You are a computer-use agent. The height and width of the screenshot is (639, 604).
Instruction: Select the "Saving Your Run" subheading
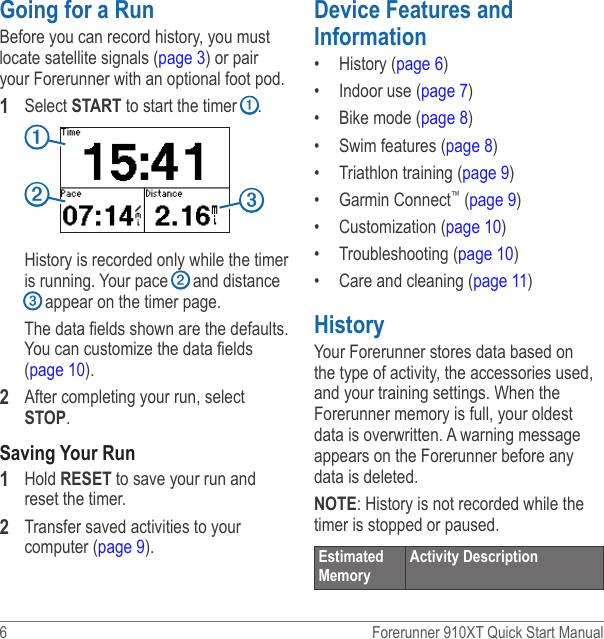[67, 453]
